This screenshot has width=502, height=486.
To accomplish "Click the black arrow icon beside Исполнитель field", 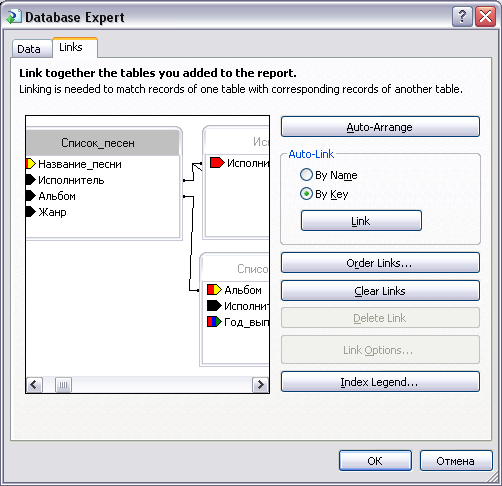I will (31, 180).
